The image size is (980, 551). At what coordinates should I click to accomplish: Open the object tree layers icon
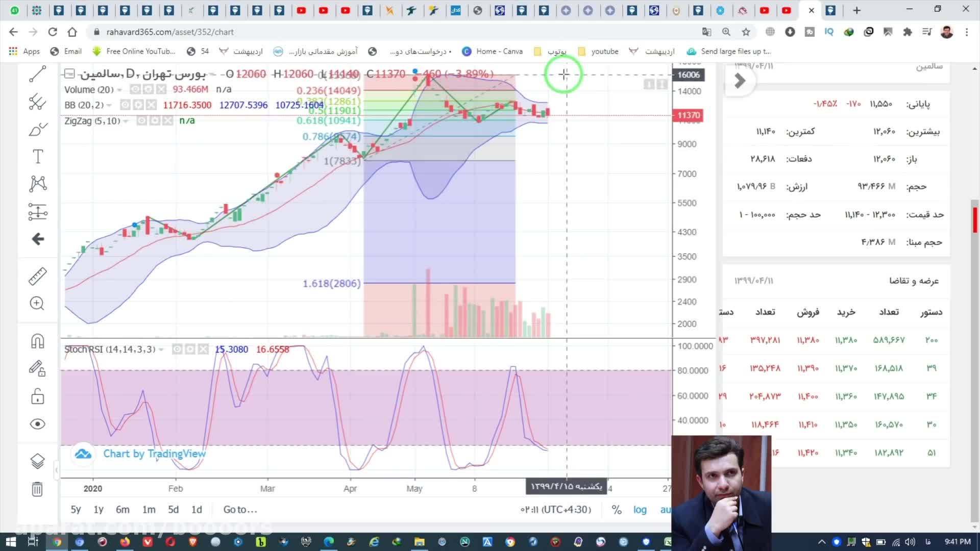(x=37, y=461)
